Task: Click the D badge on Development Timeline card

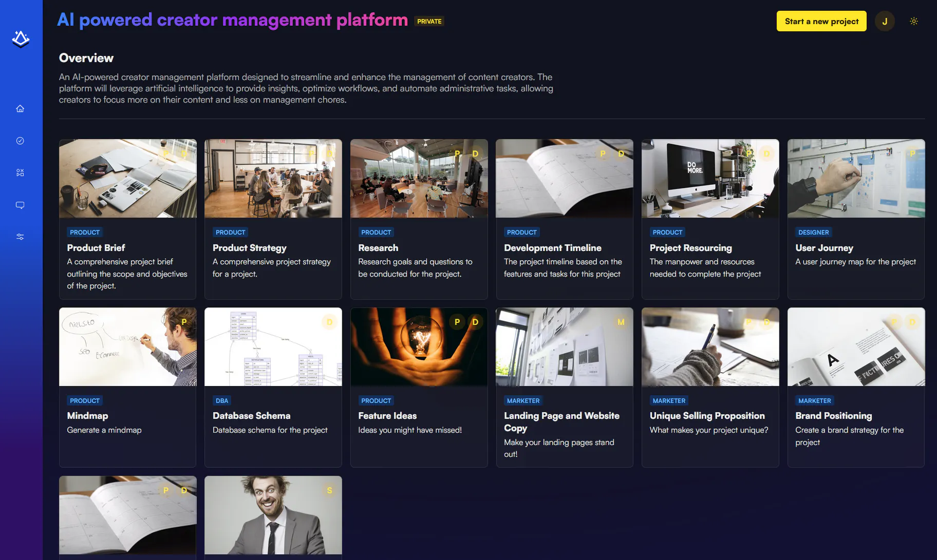Action: (x=621, y=153)
